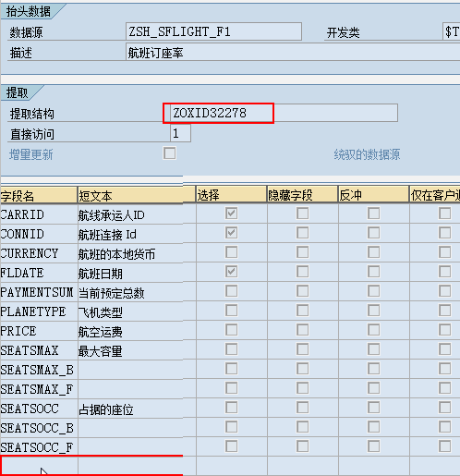Click the 反冲 column header
This screenshot has height=476, width=460.
(x=373, y=195)
